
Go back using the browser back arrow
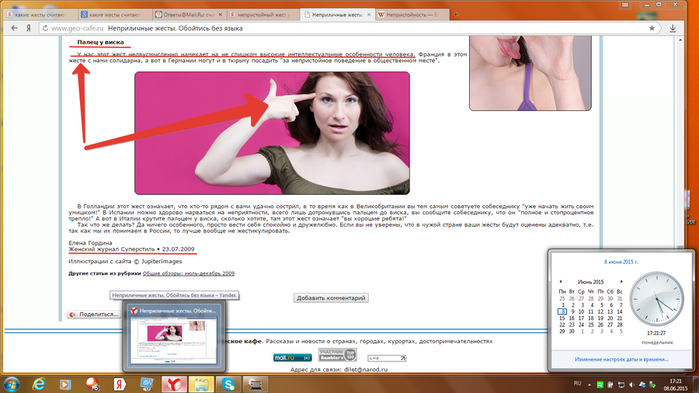(x=14, y=28)
